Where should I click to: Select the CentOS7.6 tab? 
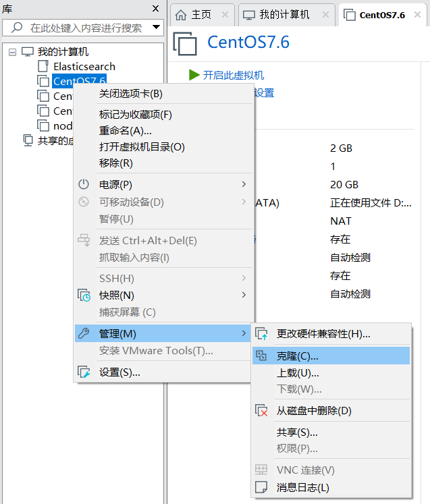382,15
